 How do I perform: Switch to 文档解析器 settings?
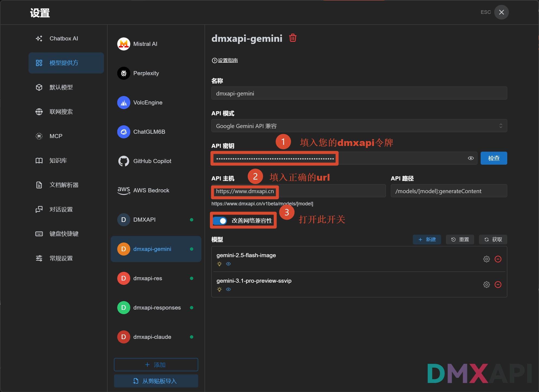click(x=66, y=185)
